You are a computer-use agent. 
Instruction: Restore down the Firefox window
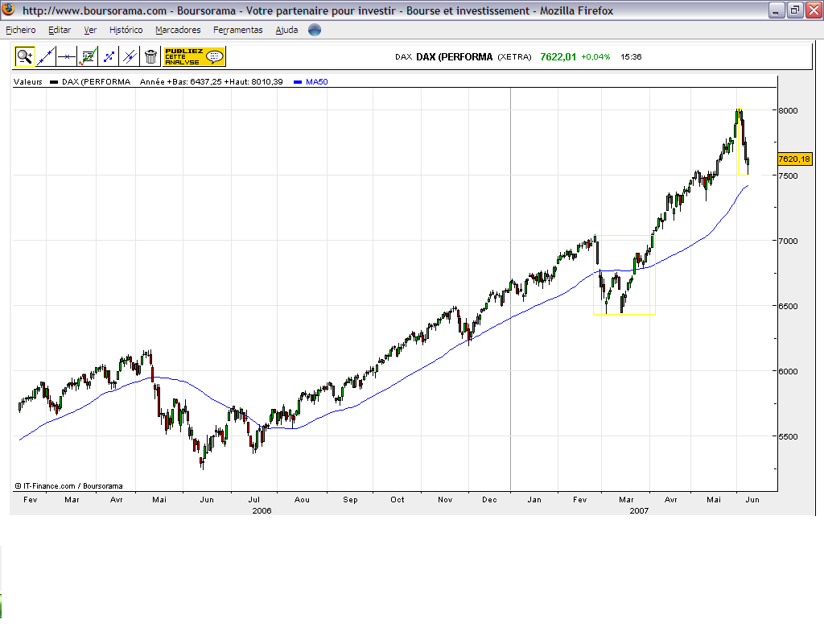click(794, 10)
